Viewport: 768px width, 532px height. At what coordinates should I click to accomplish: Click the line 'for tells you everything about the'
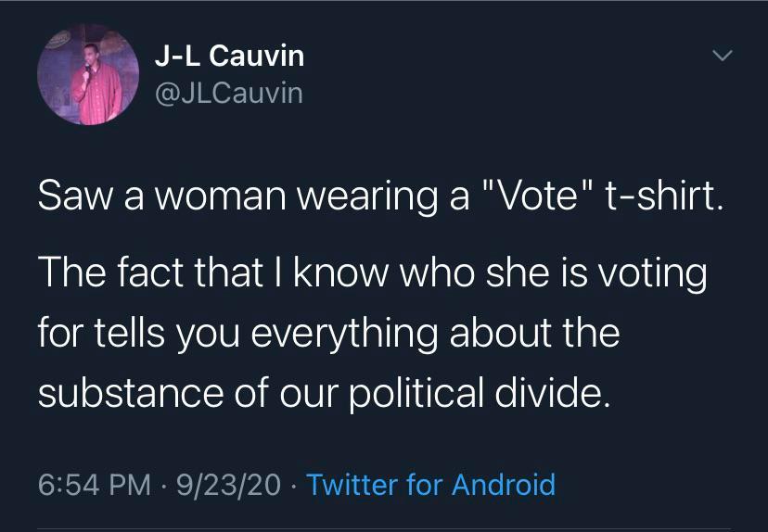(x=328, y=333)
